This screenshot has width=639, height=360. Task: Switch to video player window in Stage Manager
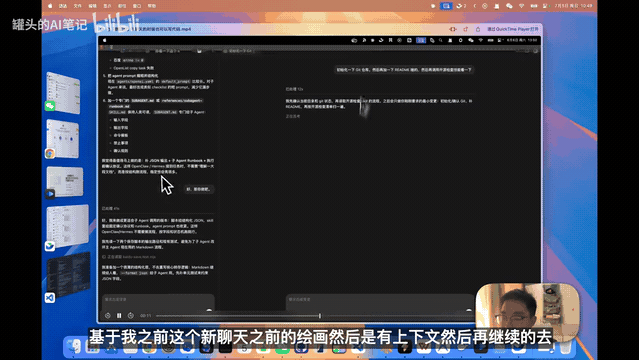(64, 183)
